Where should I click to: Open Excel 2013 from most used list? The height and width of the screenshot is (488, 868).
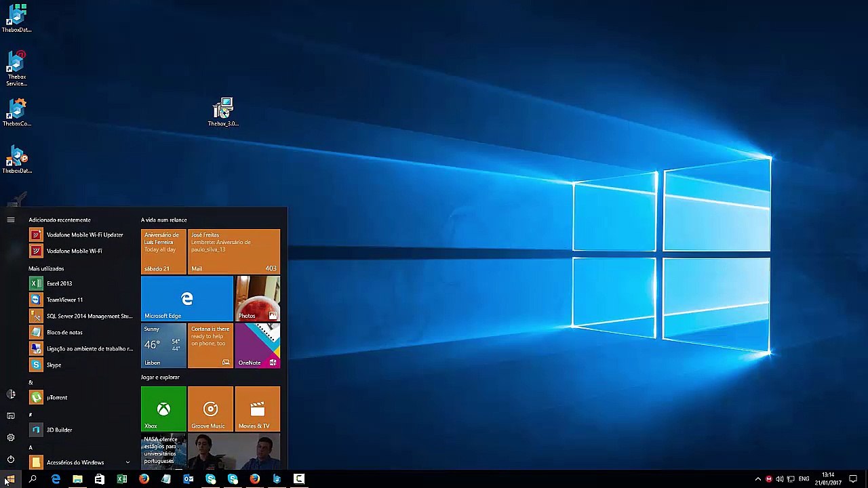click(x=82, y=283)
